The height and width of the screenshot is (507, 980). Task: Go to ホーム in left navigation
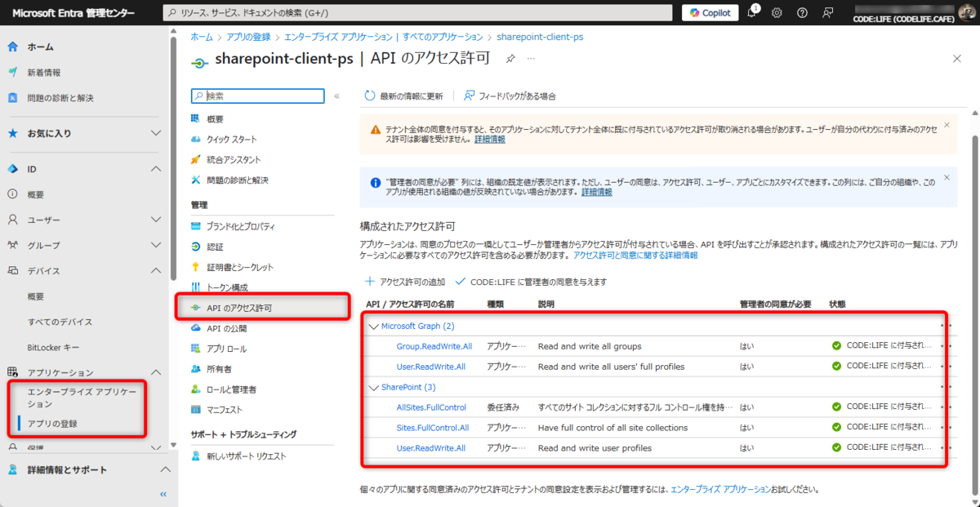(42, 47)
